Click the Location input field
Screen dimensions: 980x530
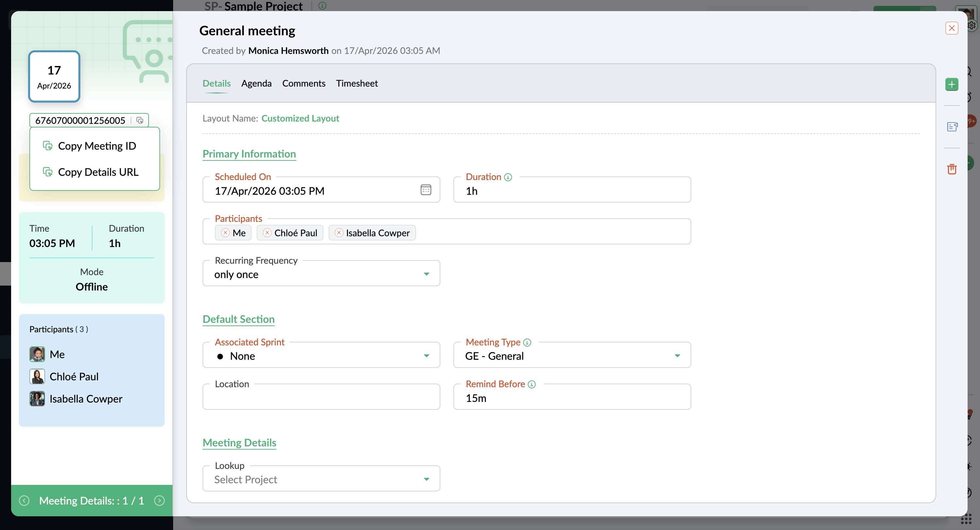tap(321, 398)
